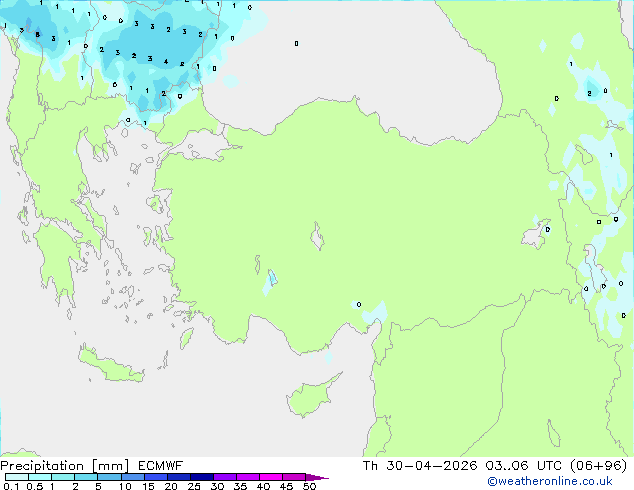
Task: Click the '15' legend scale label
Action: pos(148,486)
